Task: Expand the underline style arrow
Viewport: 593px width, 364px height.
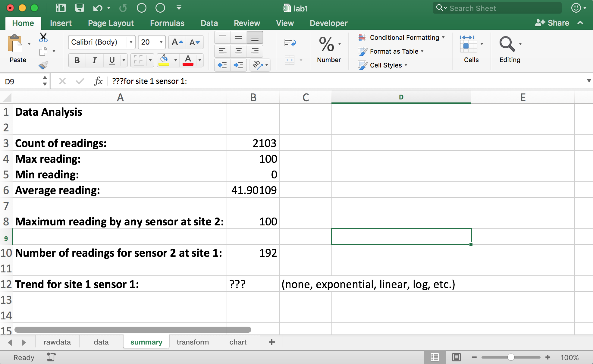Action: (x=124, y=60)
